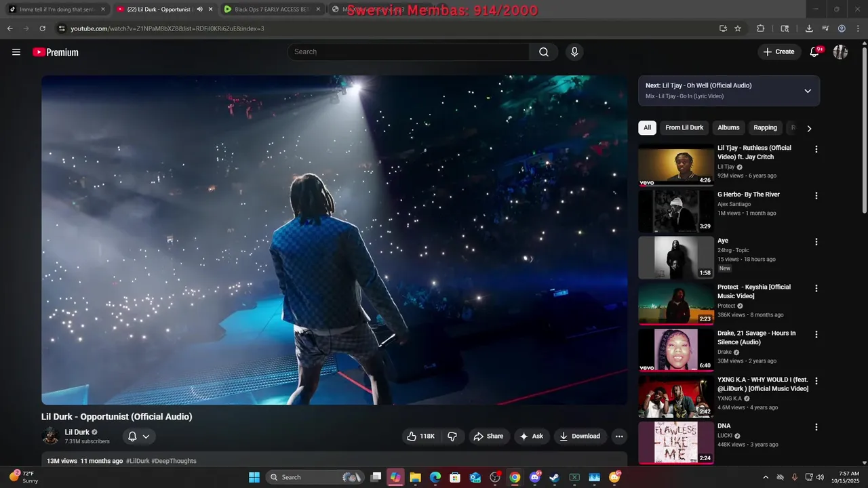Open Lil Tjay Ruthless video thumbnail
Screen dimensions: 868x488
pos(675,165)
